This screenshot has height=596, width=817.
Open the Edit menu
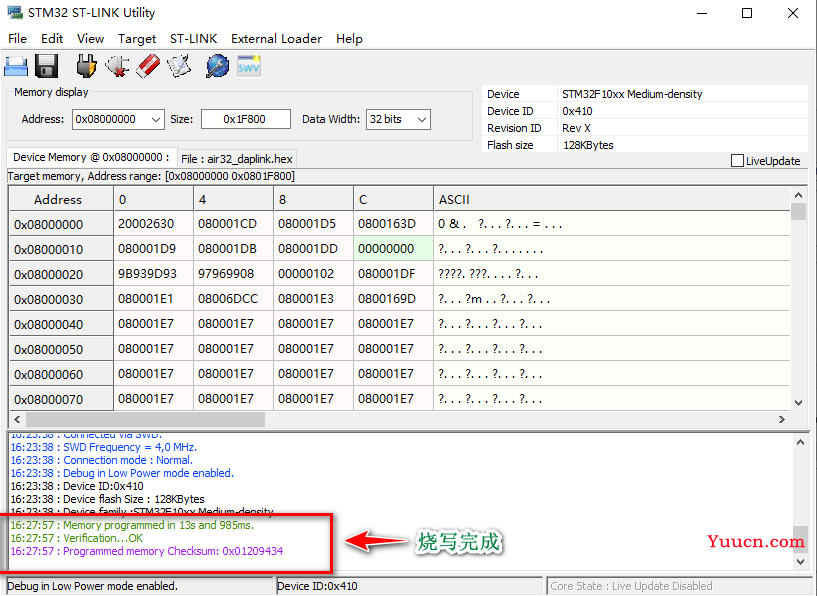tap(52, 39)
